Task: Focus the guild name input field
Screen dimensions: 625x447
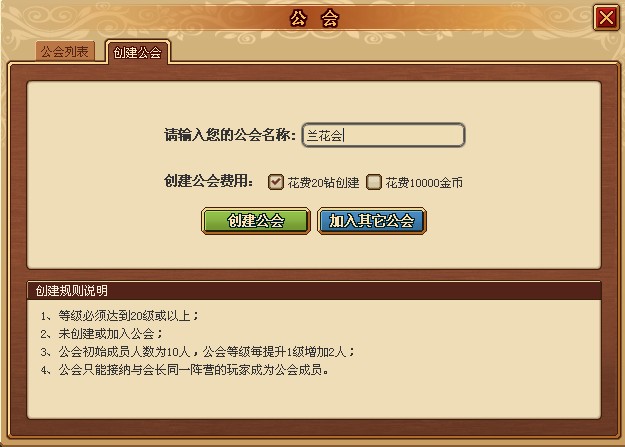Action: [383, 135]
